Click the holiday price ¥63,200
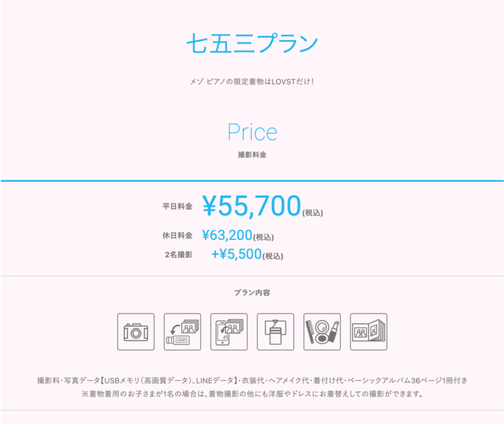 (x=227, y=235)
